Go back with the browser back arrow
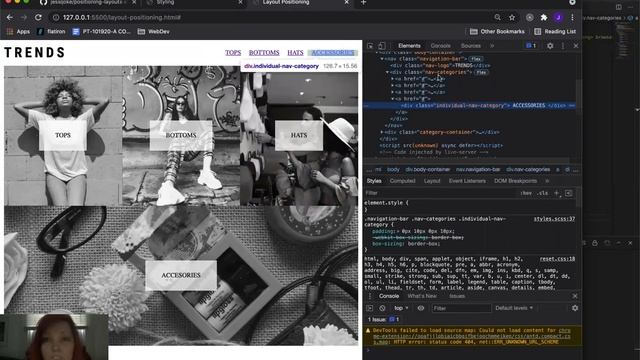 point(10,18)
